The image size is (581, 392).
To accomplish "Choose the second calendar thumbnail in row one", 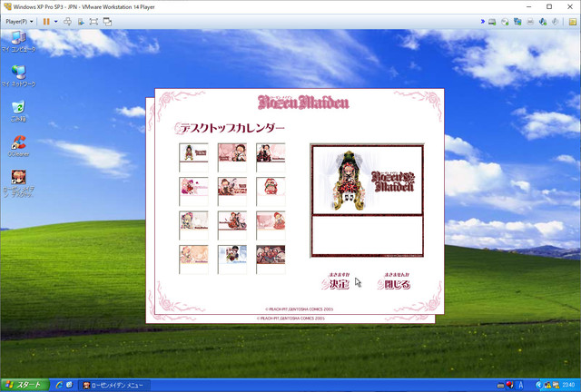I will 232,157.
